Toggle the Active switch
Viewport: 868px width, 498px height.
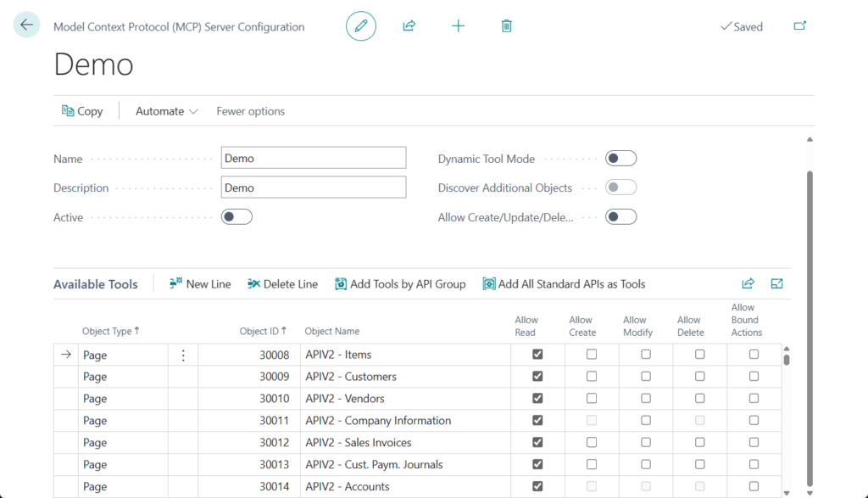click(236, 217)
